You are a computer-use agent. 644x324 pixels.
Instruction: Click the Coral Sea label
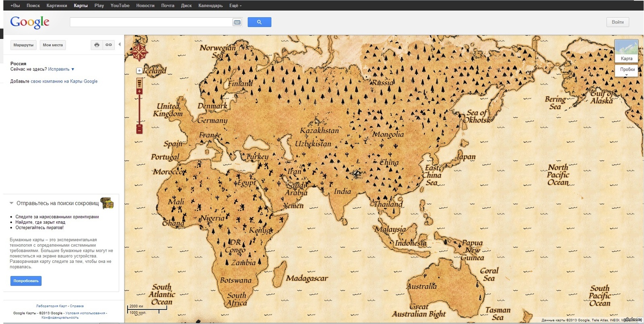point(489,274)
